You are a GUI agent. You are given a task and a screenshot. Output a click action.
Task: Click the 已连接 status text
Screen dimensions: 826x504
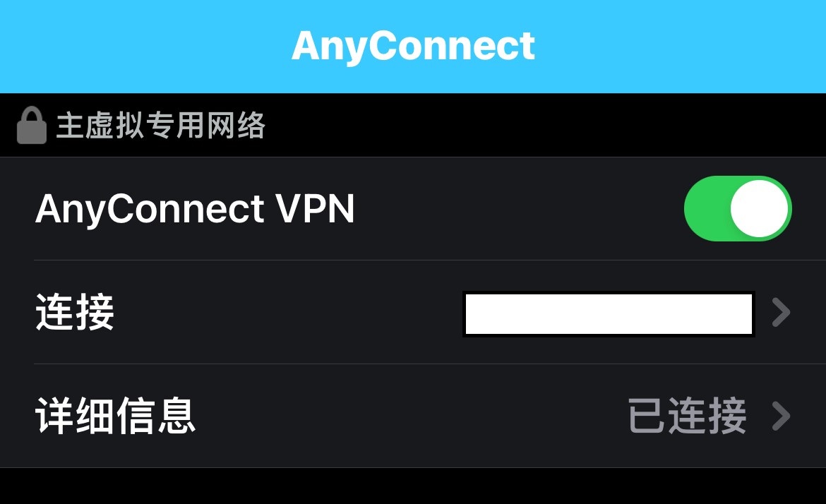pos(688,416)
